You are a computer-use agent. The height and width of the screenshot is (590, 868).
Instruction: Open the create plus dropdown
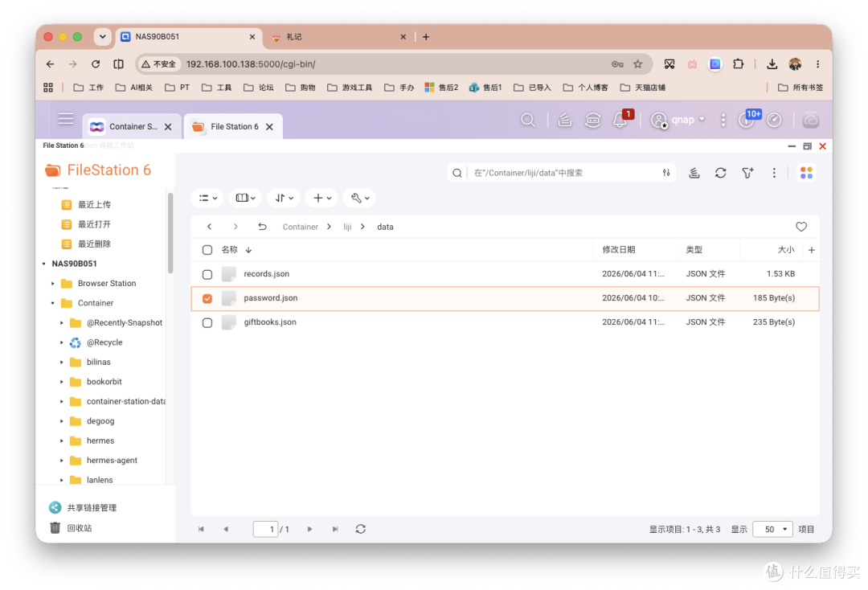click(x=321, y=198)
